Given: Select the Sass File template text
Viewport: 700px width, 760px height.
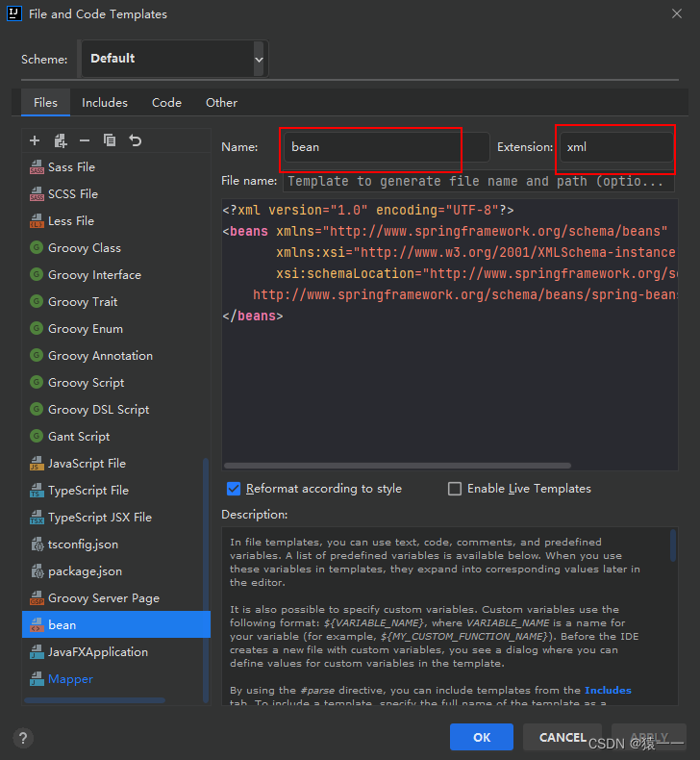Looking at the screenshot, I should pos(72,167).
